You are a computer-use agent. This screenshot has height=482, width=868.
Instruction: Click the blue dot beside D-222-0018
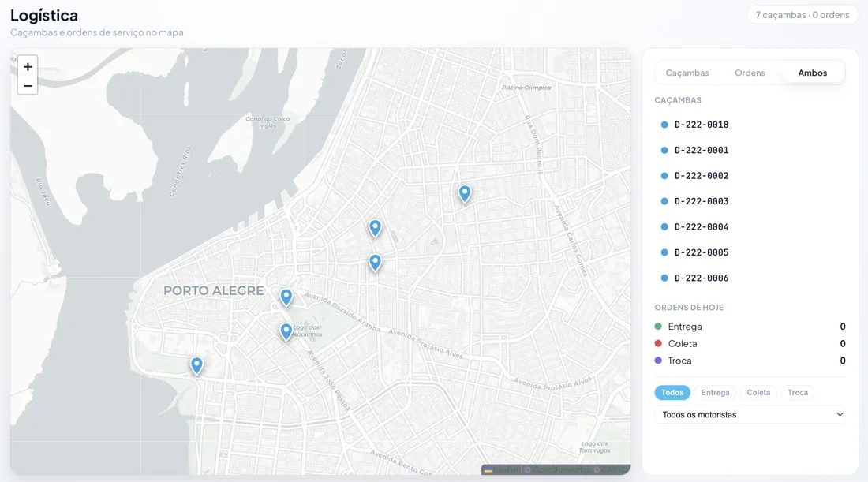pyautogui.click(x=664, y=125)
